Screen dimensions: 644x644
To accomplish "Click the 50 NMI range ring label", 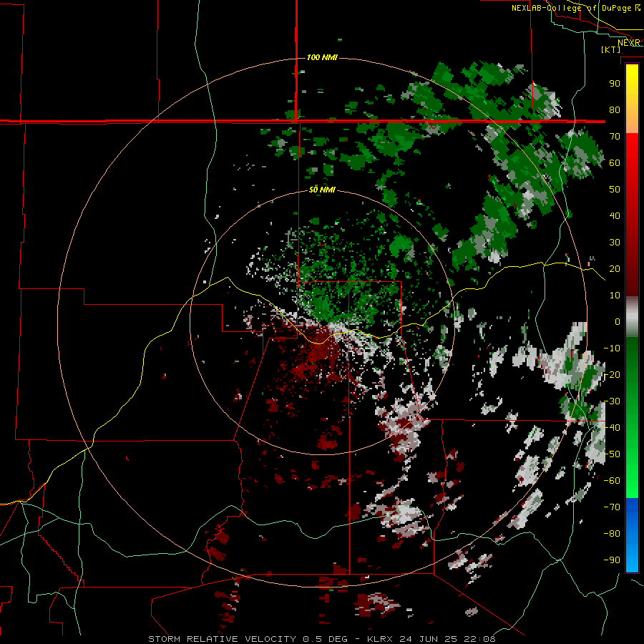I will [x=322, y=190].
